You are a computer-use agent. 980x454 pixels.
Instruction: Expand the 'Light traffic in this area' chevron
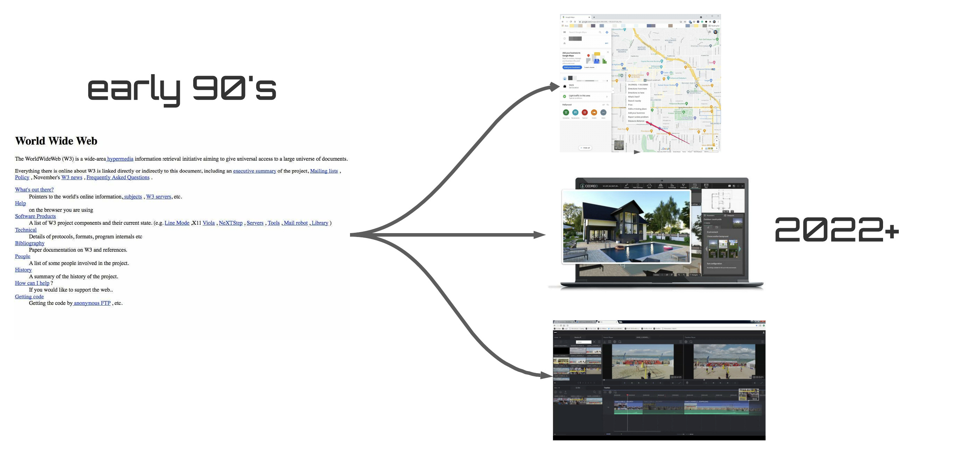coord(607,97)
